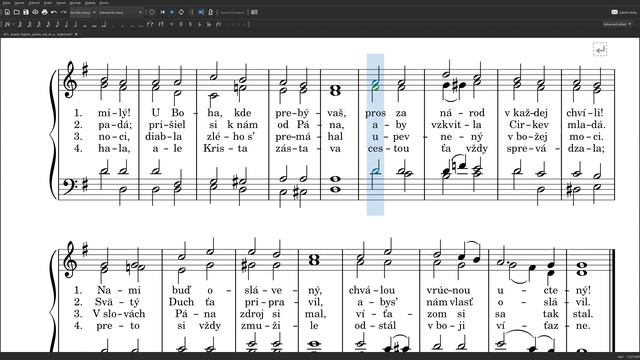Select half note duration
Image resolution: width=640 pixels, height=360 pixels.
click(x=76, y=24)
